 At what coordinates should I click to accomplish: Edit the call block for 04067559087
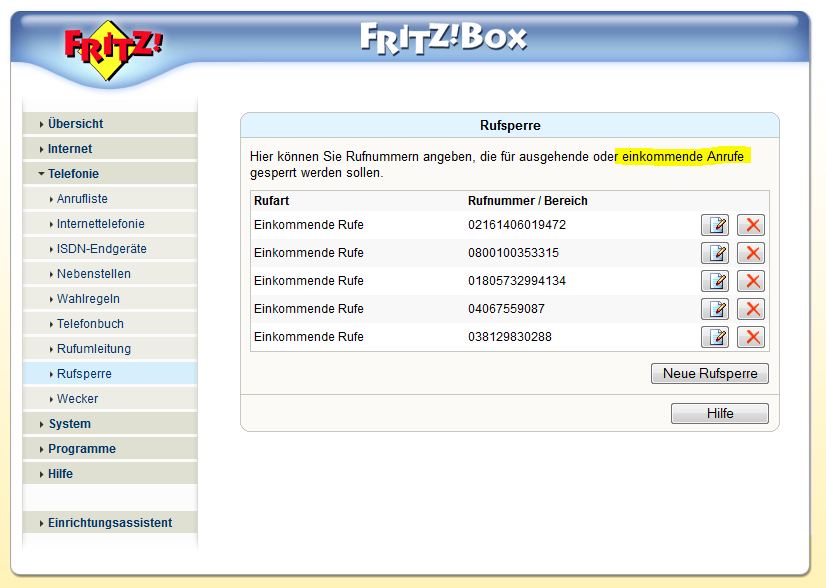point(715,309)
